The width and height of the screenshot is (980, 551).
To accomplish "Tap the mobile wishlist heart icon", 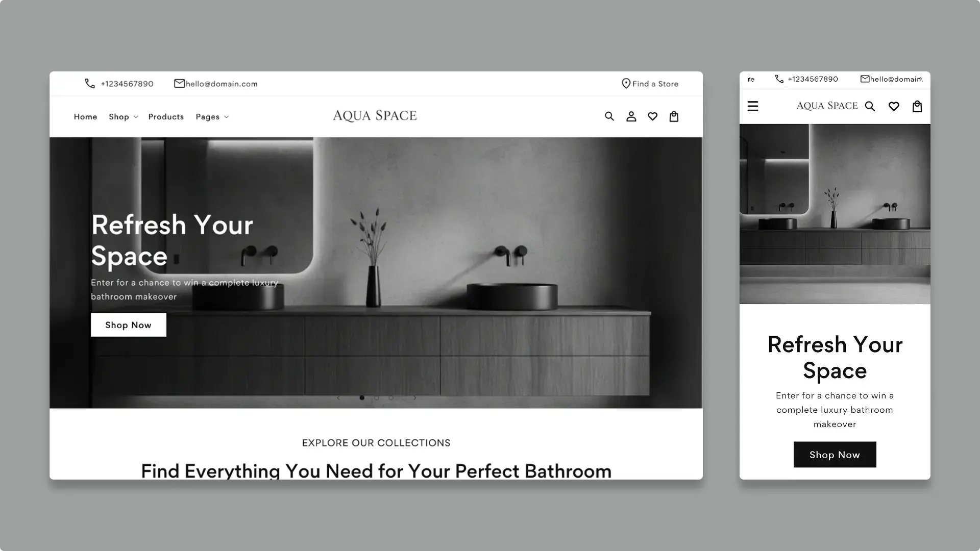I will [x=893, y=106].
